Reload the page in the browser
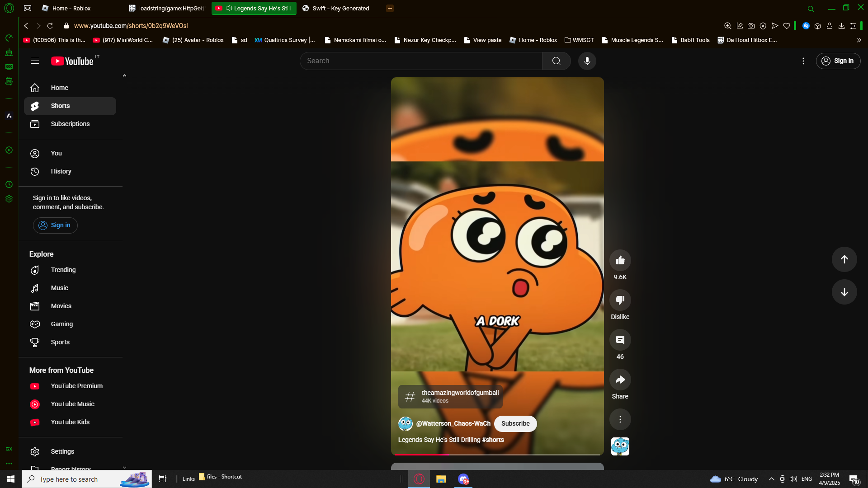Screen dimensions: 868x488 (50, 26)
